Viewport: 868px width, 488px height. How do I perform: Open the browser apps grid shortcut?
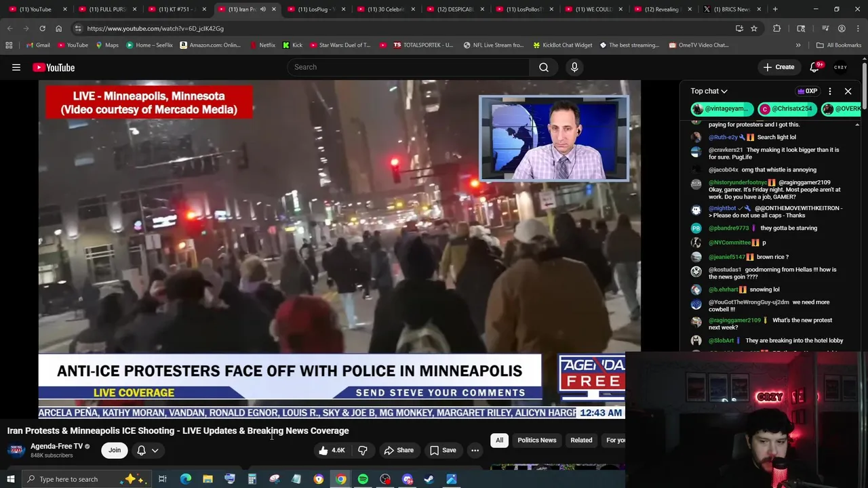click(9, 45)
